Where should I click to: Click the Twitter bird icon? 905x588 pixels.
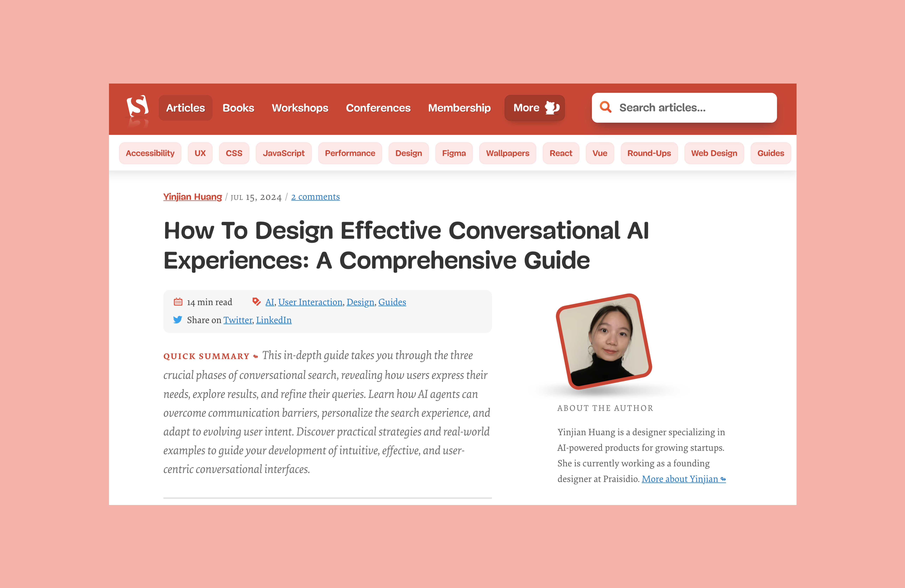click(x=178, y=320)
